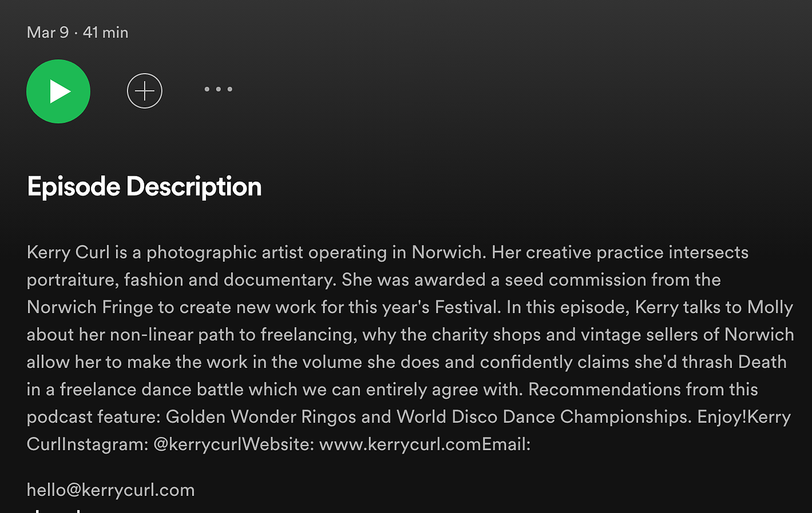Add episode with the plus icon
Image resolution: width=812 pixels, height=513 pixels.
click(x=145, y=91)
